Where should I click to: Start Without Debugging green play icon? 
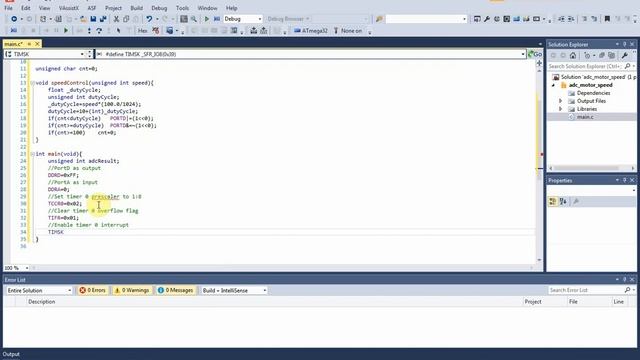point(207,19)
